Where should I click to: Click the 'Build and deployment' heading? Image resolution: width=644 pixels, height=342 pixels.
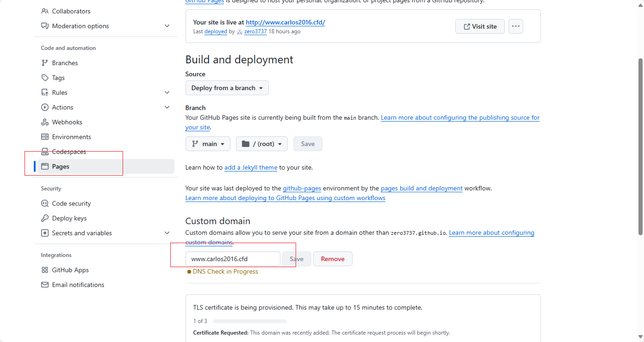coord(239,60)
